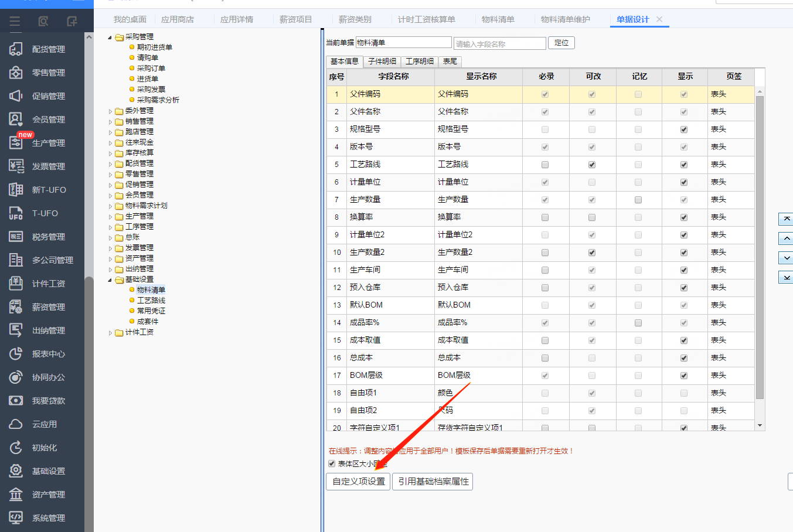This screenshot has height=532, width=793.
Task: Switch to the 应用商店 tab
Action: coord(178,19)
